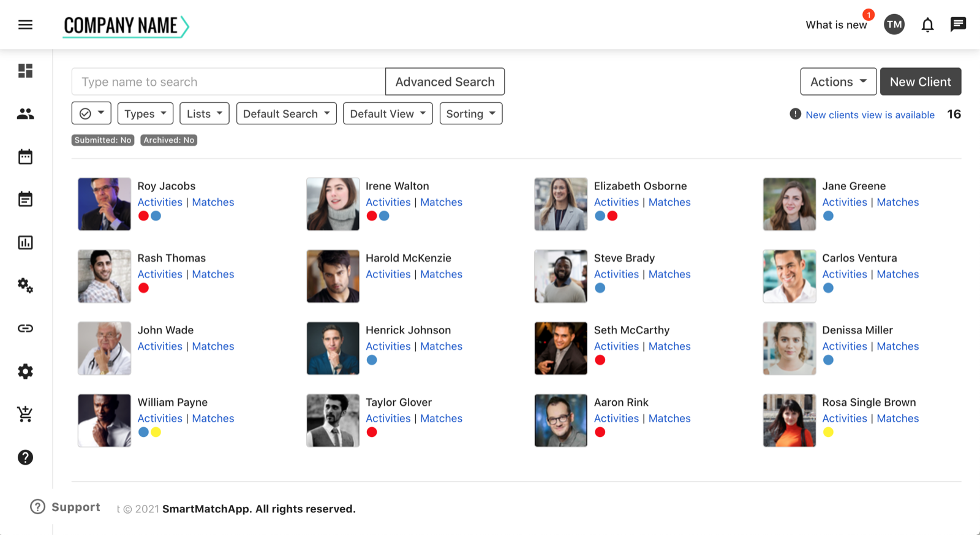This screenshot has height=535, width=980.
Task: Click the notifications bell icon
Action: (927, 25)
